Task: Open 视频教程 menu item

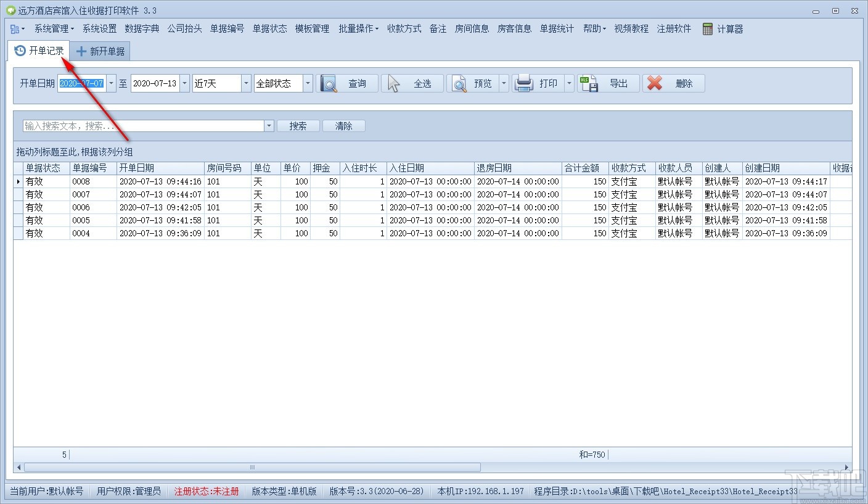Action: tap(631, 29)
